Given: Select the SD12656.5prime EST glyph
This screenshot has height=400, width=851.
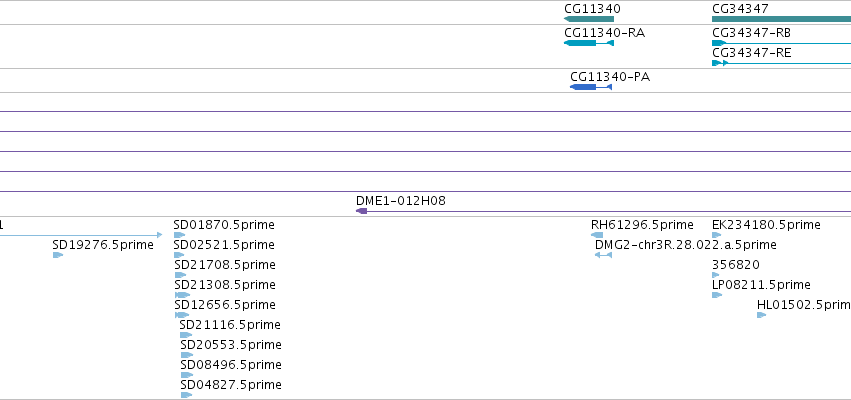Looking at the screenshot, I should pyautogui.click(x=182, y=315).
